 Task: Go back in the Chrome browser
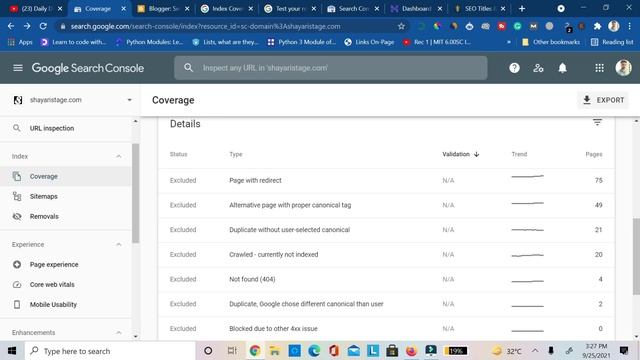pos(11,26)
